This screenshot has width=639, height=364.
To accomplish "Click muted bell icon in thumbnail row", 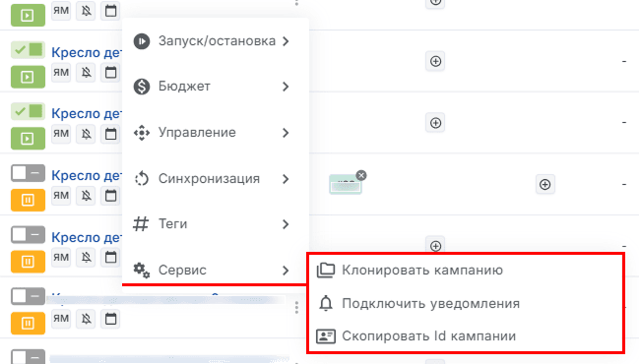I will (x=86, y=196).
